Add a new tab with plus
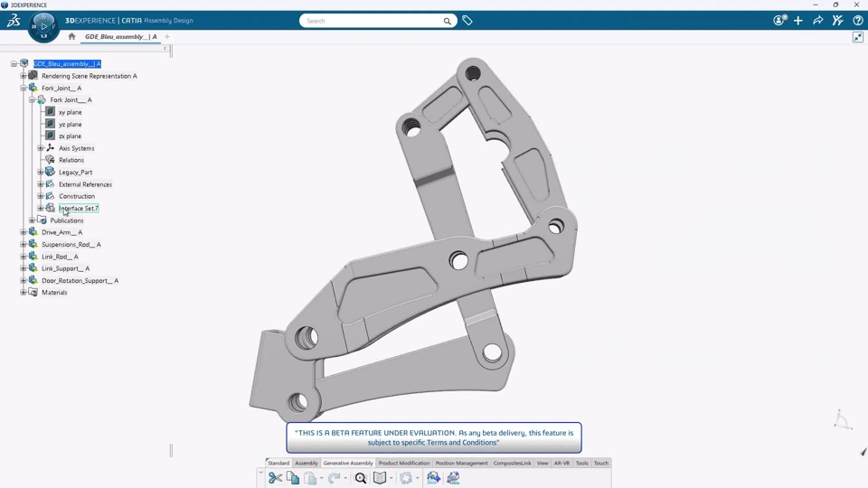This screenshot has width=868, height=488. (x=167, y=36)
